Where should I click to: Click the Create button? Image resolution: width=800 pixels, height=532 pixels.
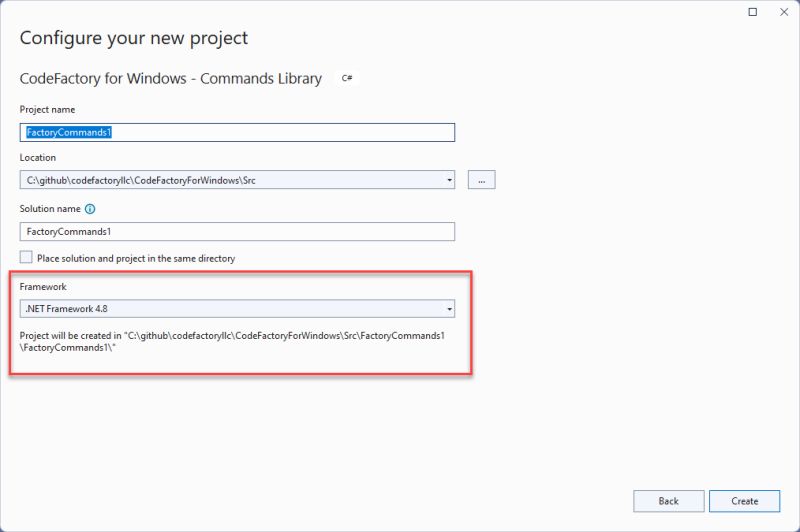(x=744, y=501)
